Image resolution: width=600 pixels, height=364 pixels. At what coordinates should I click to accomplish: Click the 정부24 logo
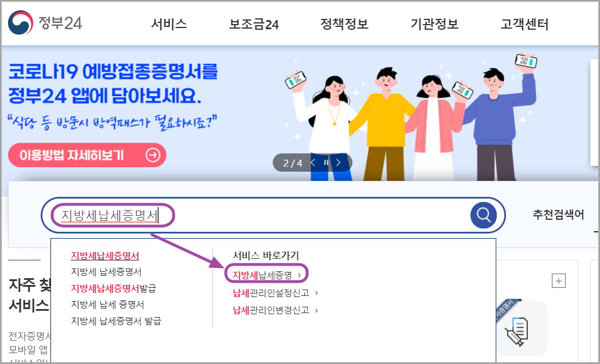[45, 23]
